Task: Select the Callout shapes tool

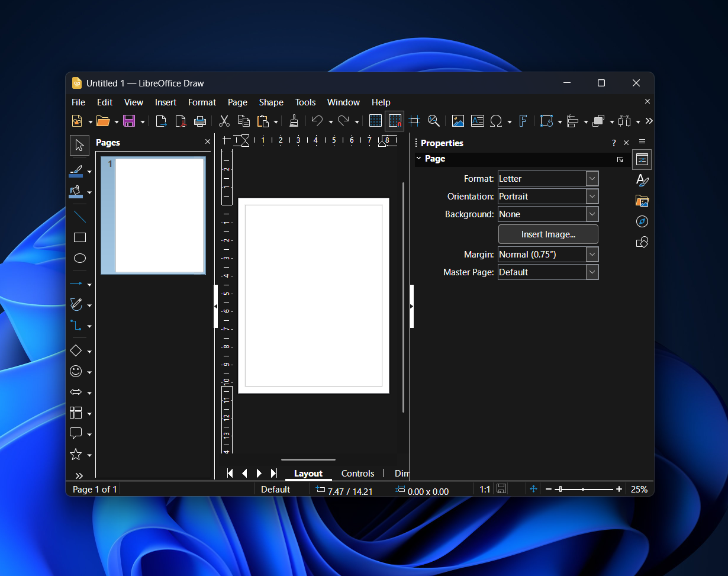Action: (x=76, y=433)
